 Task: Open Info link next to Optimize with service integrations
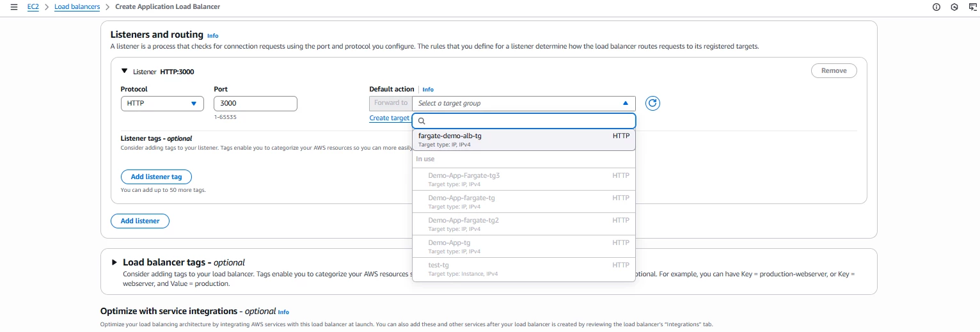[283, 312]
